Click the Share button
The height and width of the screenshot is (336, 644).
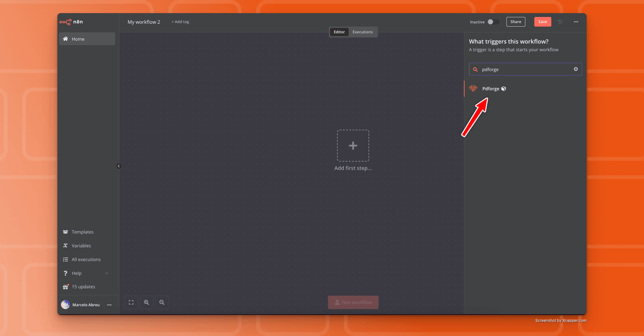(516, 22)
